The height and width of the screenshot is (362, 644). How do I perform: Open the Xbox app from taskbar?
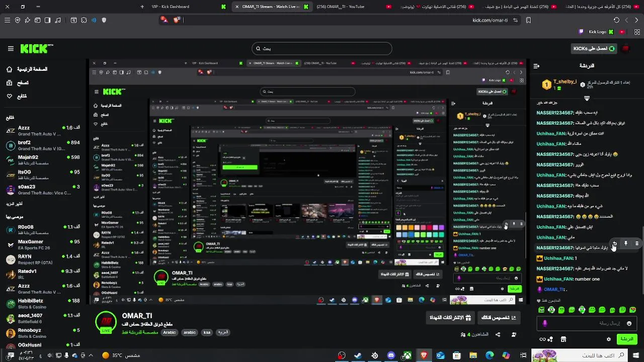[x=407, y=355]
